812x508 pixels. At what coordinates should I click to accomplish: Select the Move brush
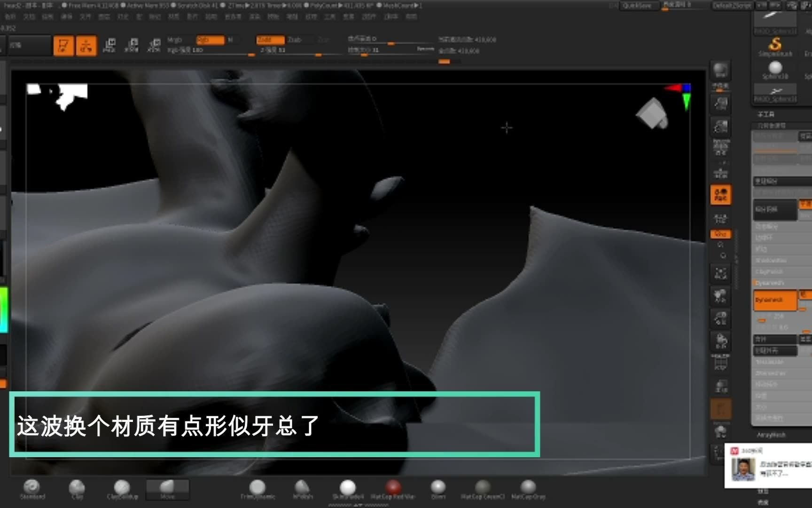pyautogui.click(x=167, y=487)
